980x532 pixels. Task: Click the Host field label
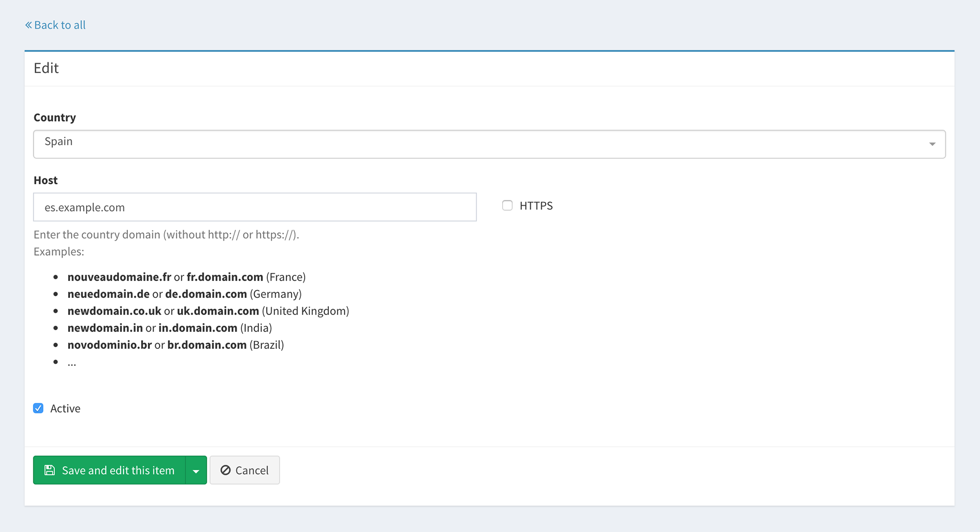coord(46,180)
